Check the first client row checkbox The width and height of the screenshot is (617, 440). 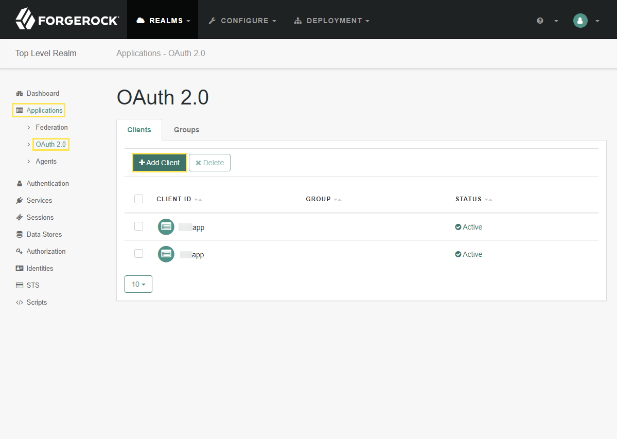click(138, 227)
